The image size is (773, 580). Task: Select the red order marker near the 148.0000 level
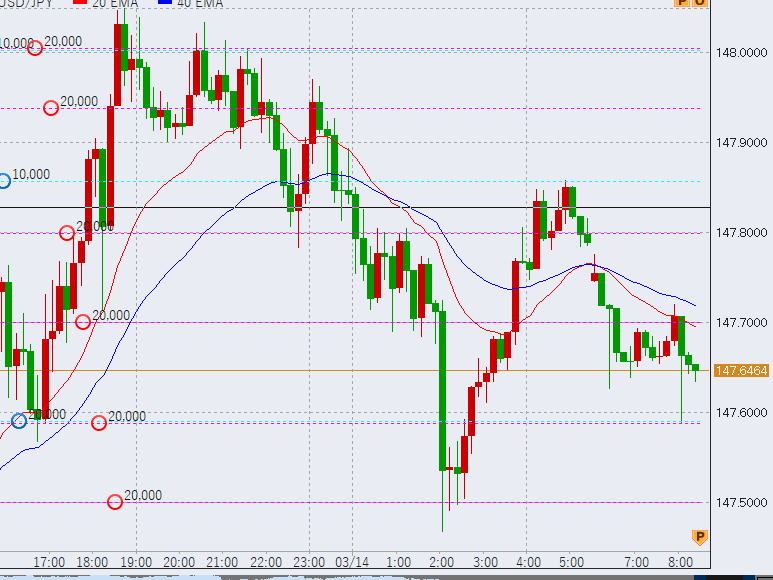[x=35, y=47]
